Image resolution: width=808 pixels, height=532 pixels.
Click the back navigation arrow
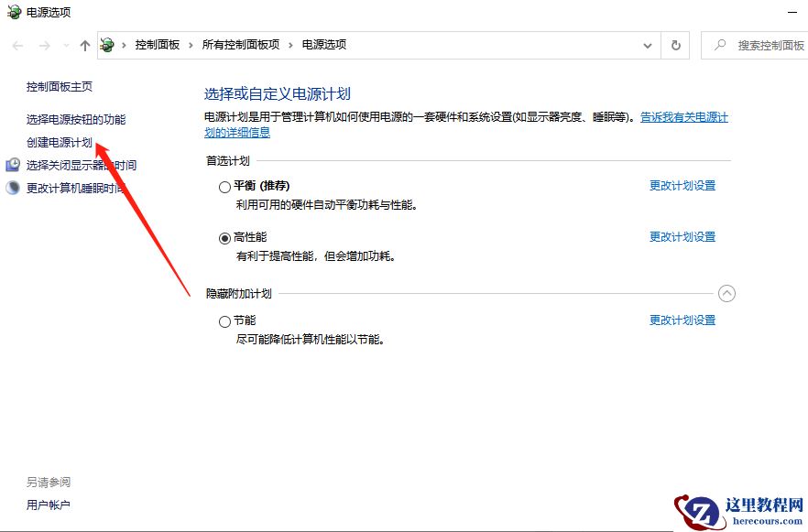[16, 44]
